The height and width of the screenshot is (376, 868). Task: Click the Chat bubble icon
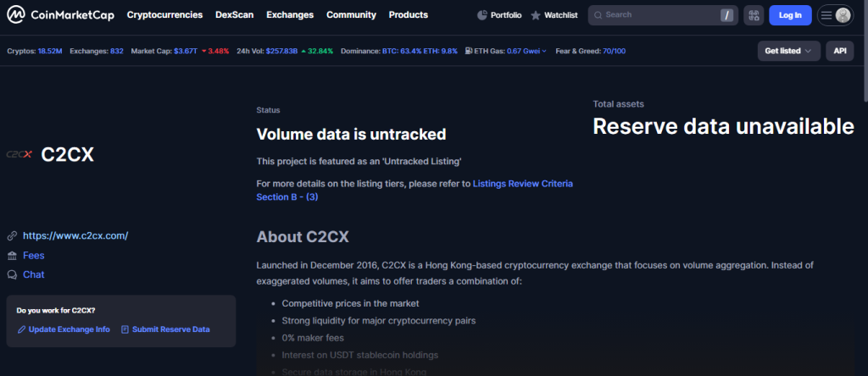pos(12,274)
